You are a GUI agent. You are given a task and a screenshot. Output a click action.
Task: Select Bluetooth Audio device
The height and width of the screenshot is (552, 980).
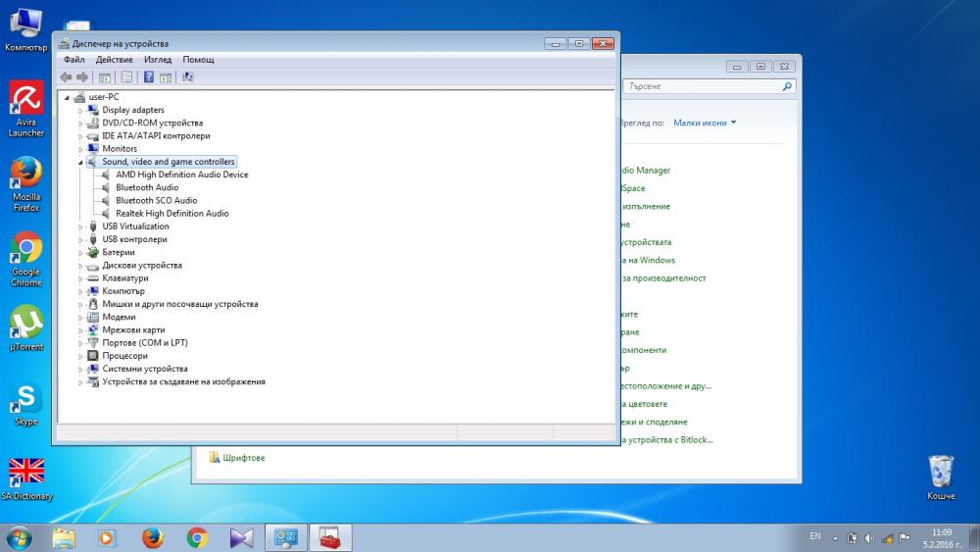147,187
